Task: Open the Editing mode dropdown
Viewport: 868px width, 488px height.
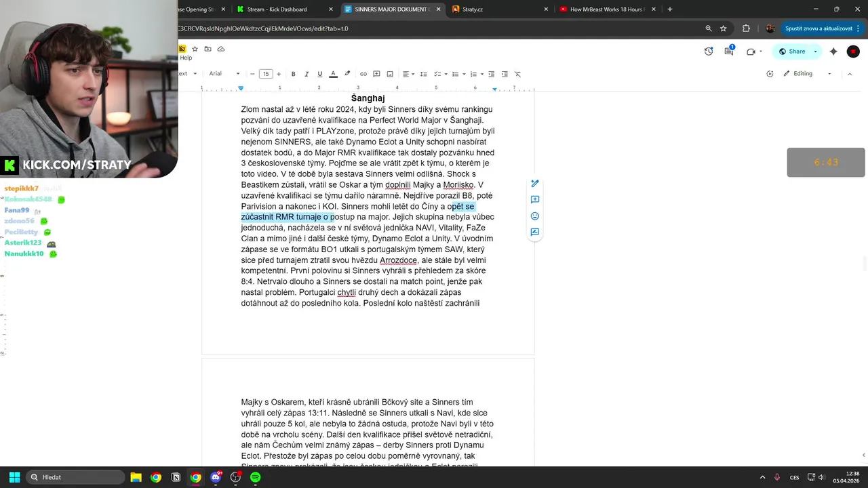Action: (807, 74)
